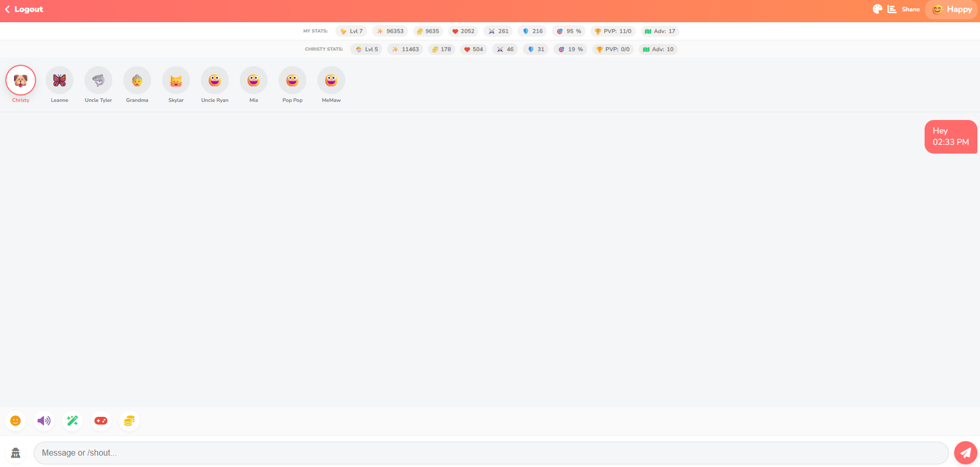Click Christy's PVP: 0/0 badge
This screenshot has height=467, width=980.
pyautogui.click(x=613, y=49)
